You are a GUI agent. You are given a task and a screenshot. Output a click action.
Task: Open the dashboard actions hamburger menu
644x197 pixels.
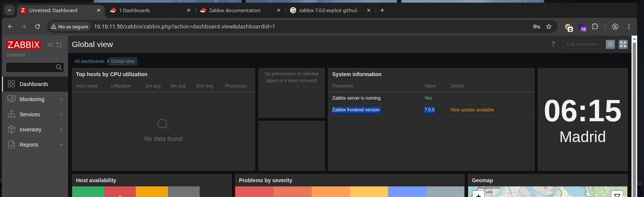610,44
